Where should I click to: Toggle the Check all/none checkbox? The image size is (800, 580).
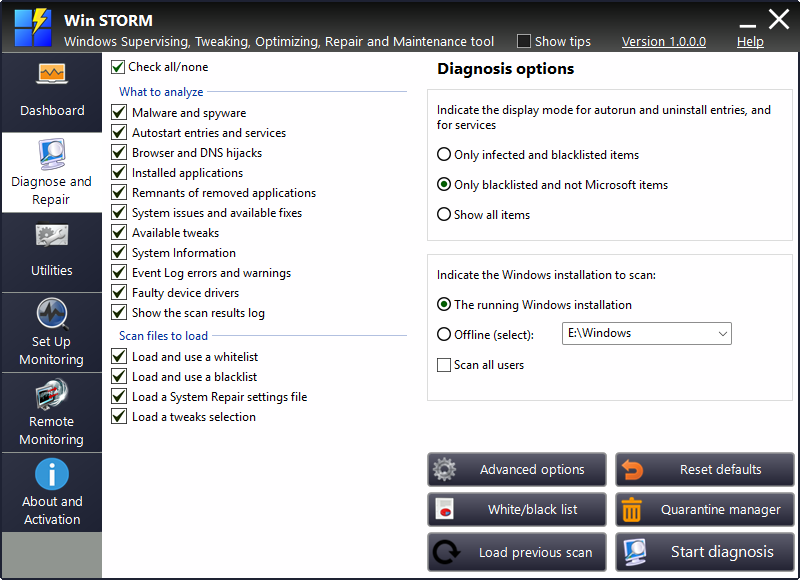coord(118,67)
